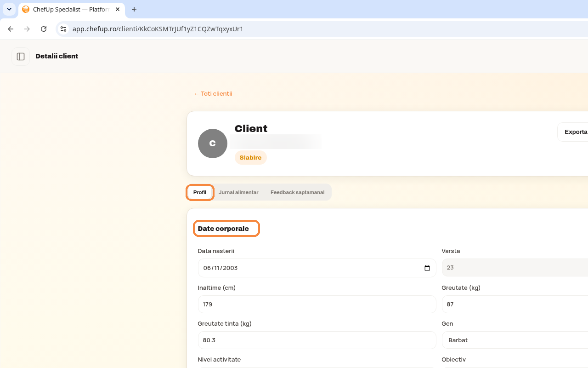Viewport: 588px width, 368px height.
Task: Go forward in browser history
Action: click(x=27, y=29)
